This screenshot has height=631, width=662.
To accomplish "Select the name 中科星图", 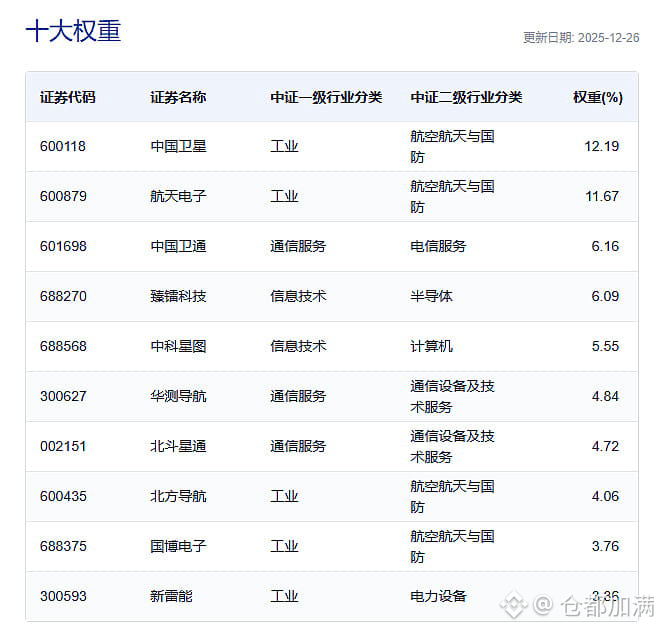I will click(178, 347).
